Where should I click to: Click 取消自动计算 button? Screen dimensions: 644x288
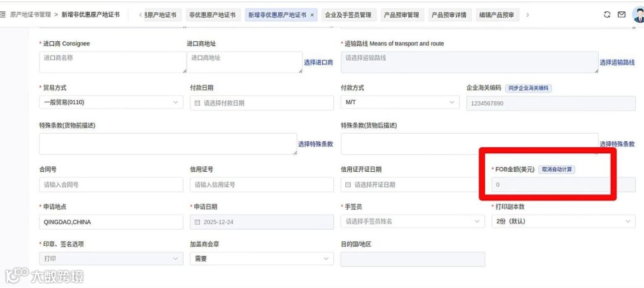click(556, 169)
